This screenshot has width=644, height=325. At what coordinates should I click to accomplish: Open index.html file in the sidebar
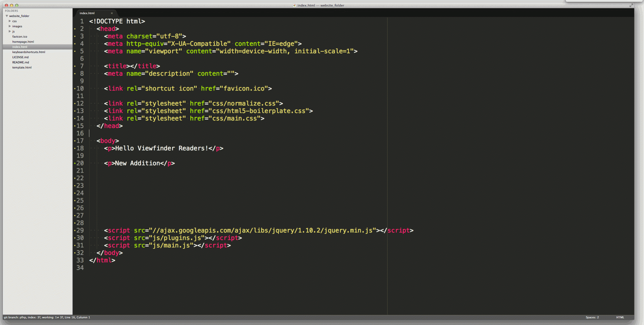[x=20, y=46]
